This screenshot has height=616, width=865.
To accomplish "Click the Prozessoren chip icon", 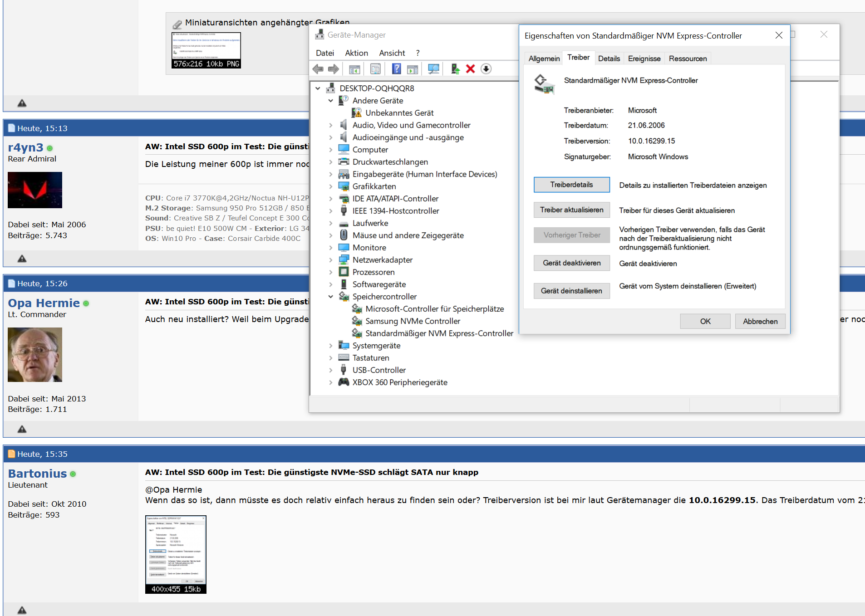I will (x=344, y=272).
